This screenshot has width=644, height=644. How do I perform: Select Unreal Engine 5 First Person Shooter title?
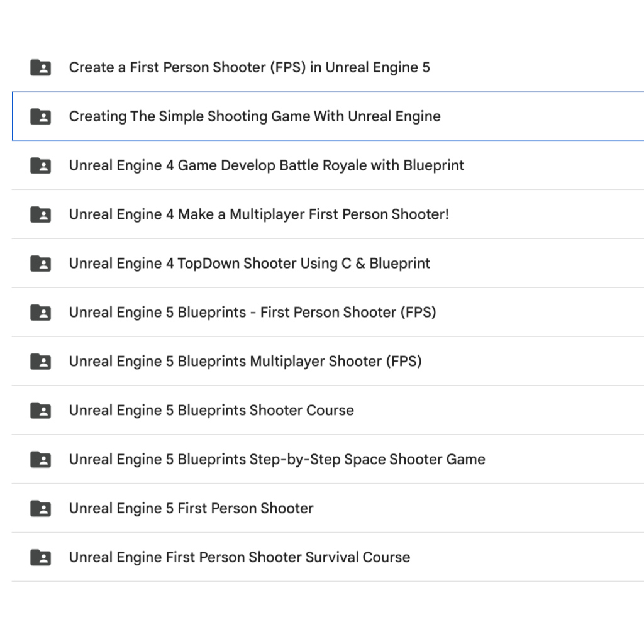tap(191, 508)
